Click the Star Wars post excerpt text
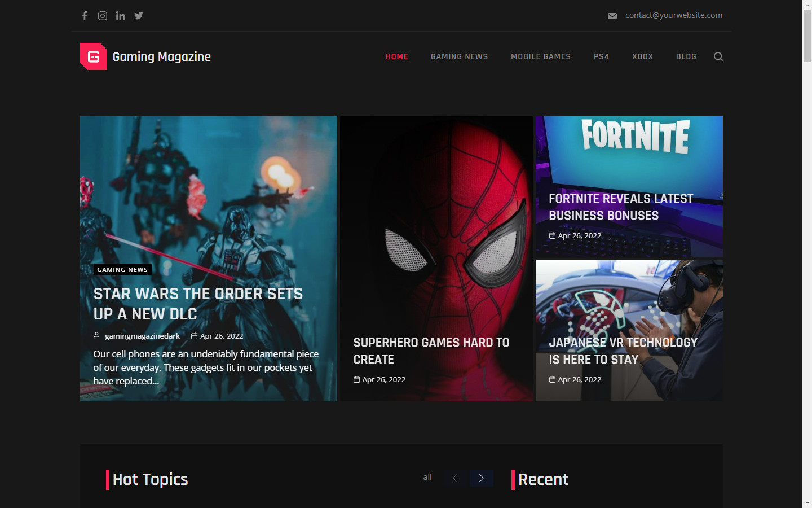Image resolution: width=812 pixels, height=508 pixels. [206, 367]
